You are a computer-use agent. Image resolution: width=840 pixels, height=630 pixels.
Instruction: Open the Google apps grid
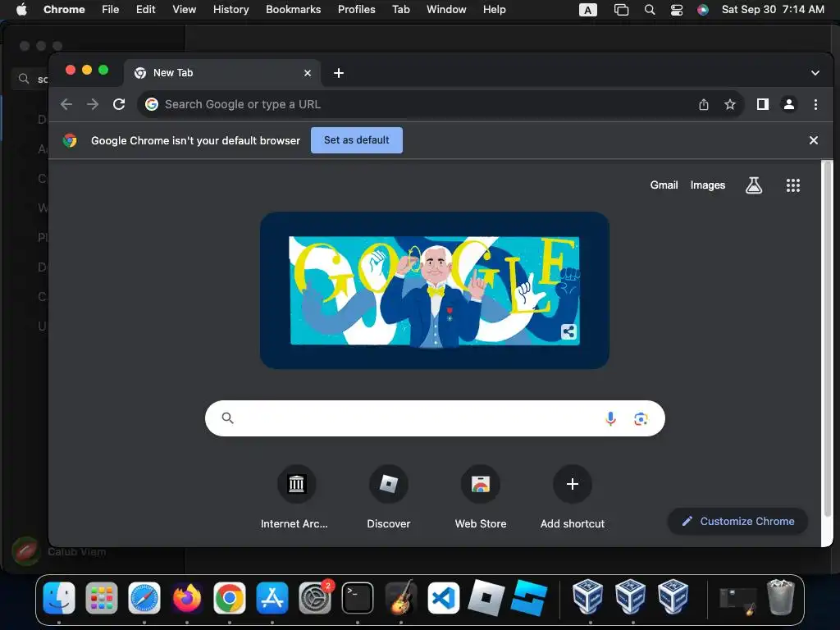point(793,185)
